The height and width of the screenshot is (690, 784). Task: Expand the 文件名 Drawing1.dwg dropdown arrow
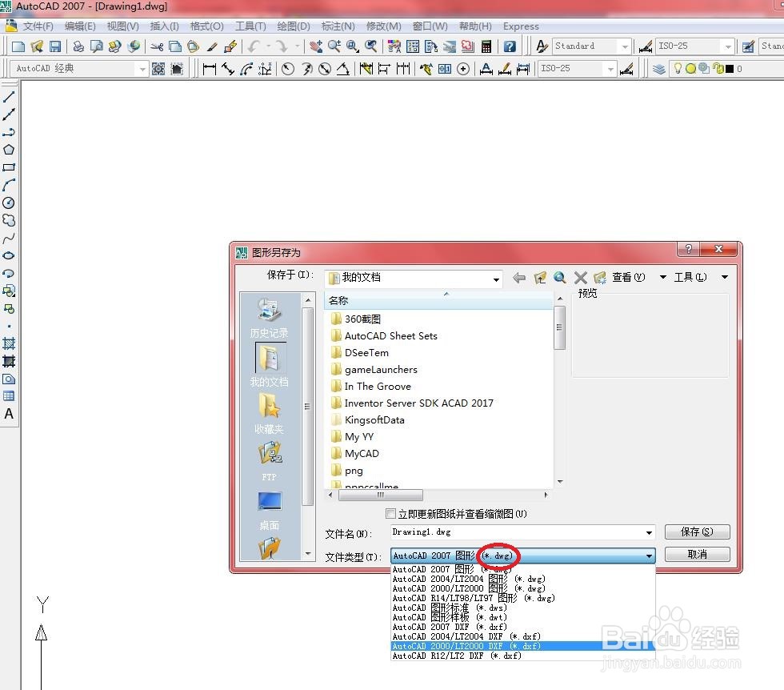coord(649,532)
